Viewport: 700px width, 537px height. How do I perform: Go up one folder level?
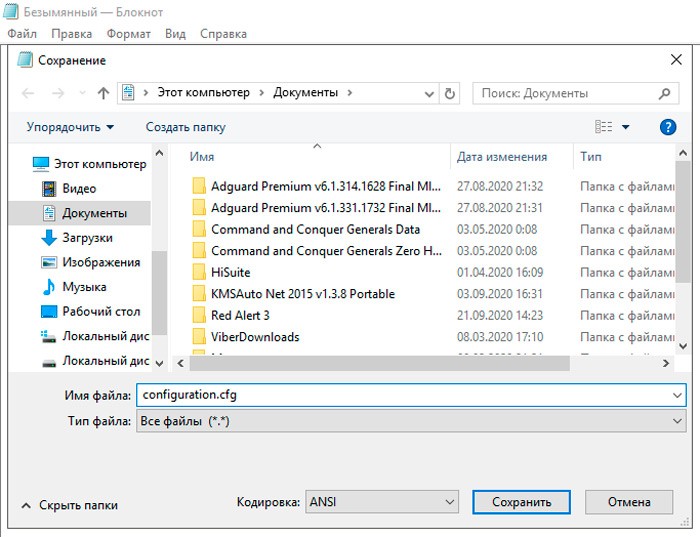[103, 93]
